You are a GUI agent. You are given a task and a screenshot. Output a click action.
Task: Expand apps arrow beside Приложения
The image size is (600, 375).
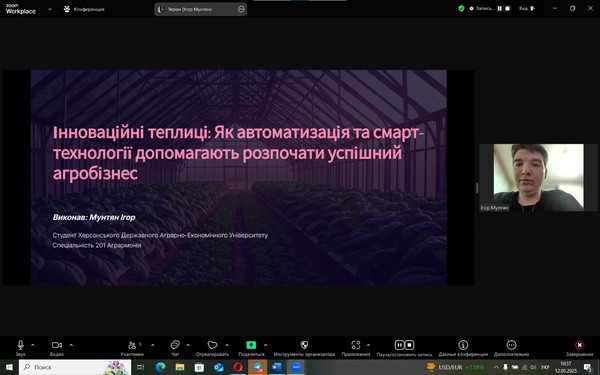click(368, 345)
